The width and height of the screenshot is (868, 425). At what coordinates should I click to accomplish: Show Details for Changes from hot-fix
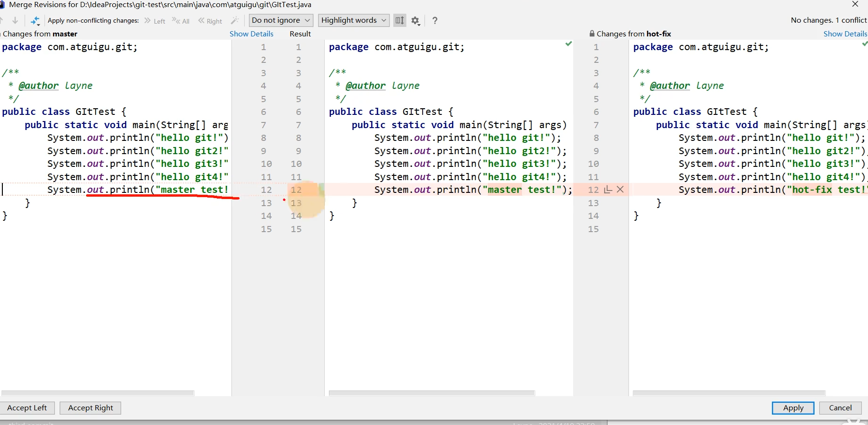point(845,34)
